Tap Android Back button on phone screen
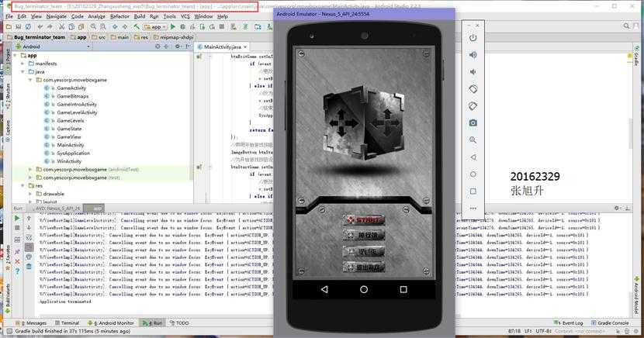The height and width of the screenshot is (338, 644). coord(324,290)
